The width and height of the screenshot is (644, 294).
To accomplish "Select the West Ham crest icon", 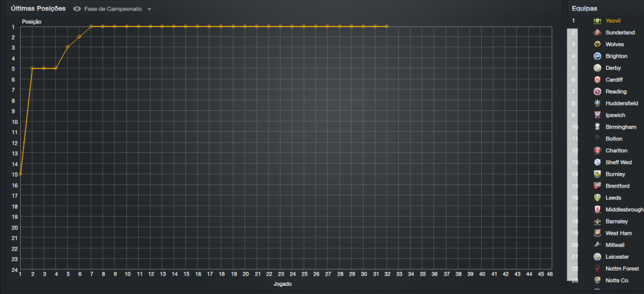I will (x=597, y=233).
